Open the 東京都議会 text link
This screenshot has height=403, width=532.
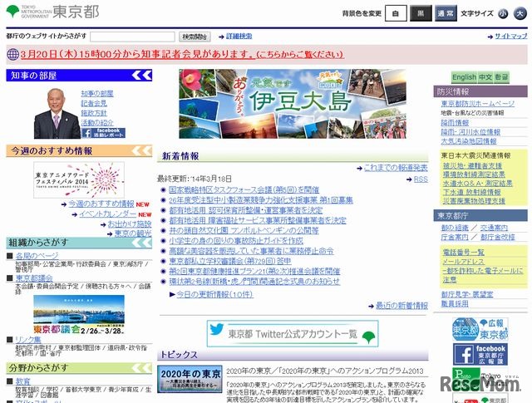click(x=34, y=278)
